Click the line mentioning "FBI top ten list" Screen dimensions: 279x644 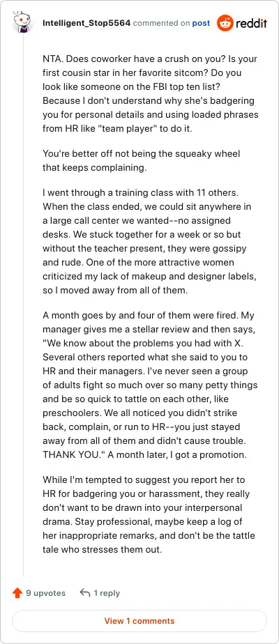point(142,86)
